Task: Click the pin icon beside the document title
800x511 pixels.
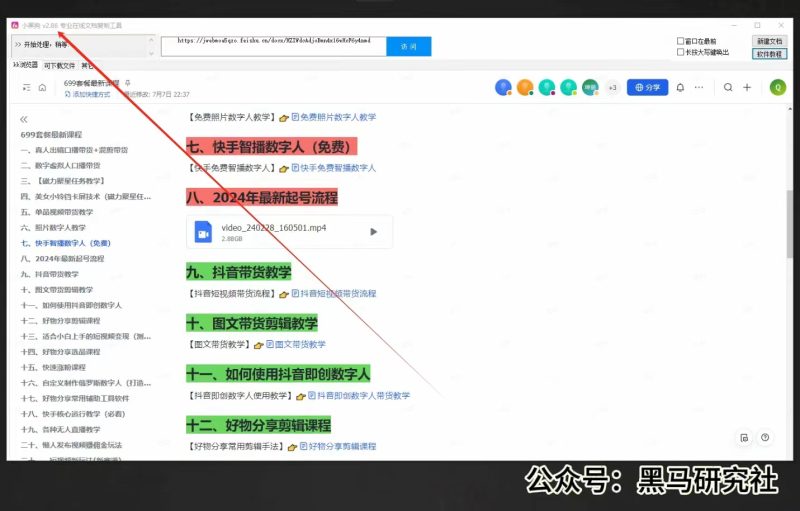Action: (128, 83)
